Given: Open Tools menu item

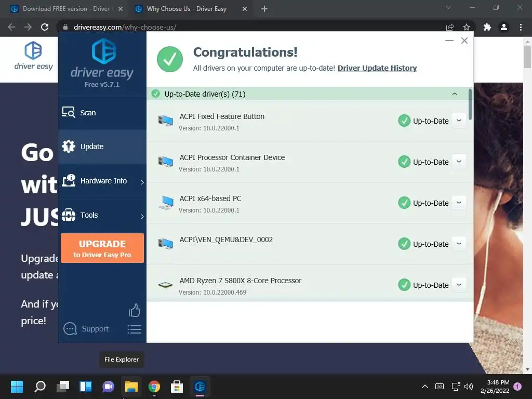Looking at the screenshot, I should [x=102, y=215].
